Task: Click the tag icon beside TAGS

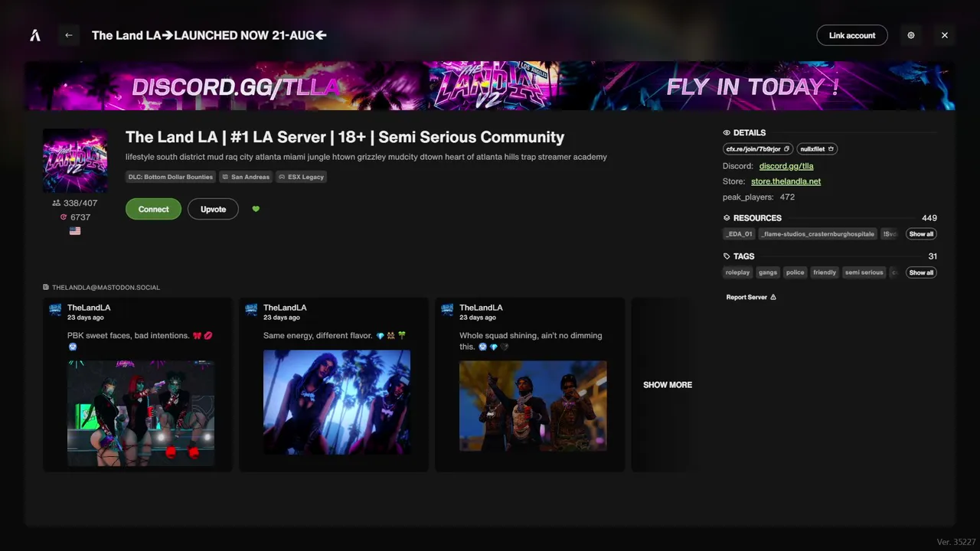Action: tap(727, 256)
